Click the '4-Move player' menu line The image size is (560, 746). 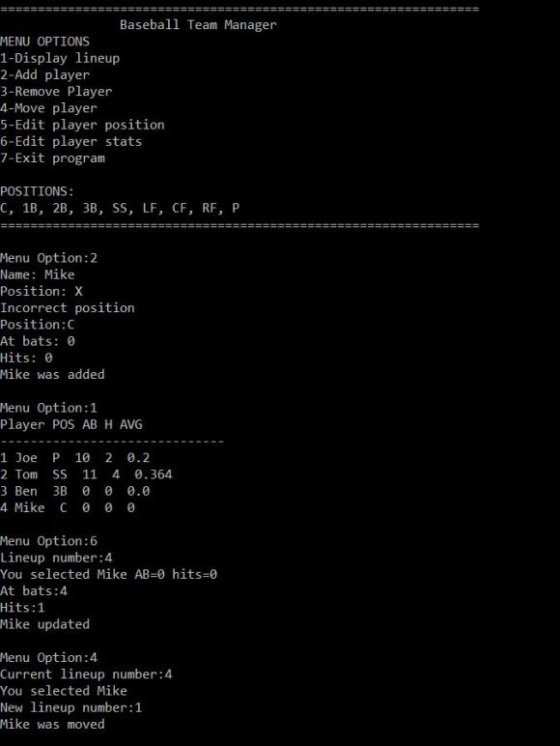tap(48, 108)
